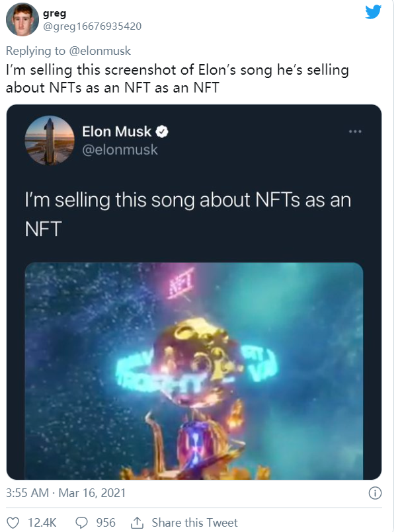Click the verified badge beside Elon Musk

coord(161,132)
